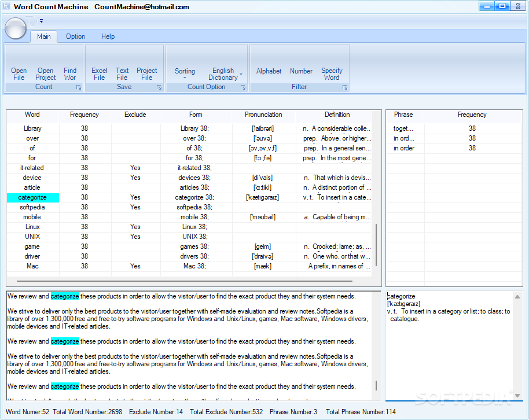
Task: Click the round application orb button
Action: coord(16,28)
